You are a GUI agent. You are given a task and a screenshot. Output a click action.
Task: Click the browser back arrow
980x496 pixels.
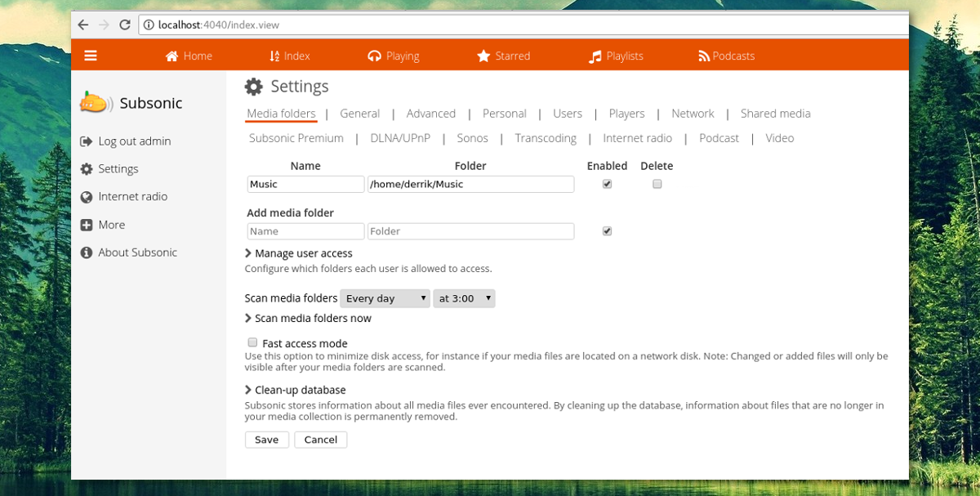[x=83, y=25]
